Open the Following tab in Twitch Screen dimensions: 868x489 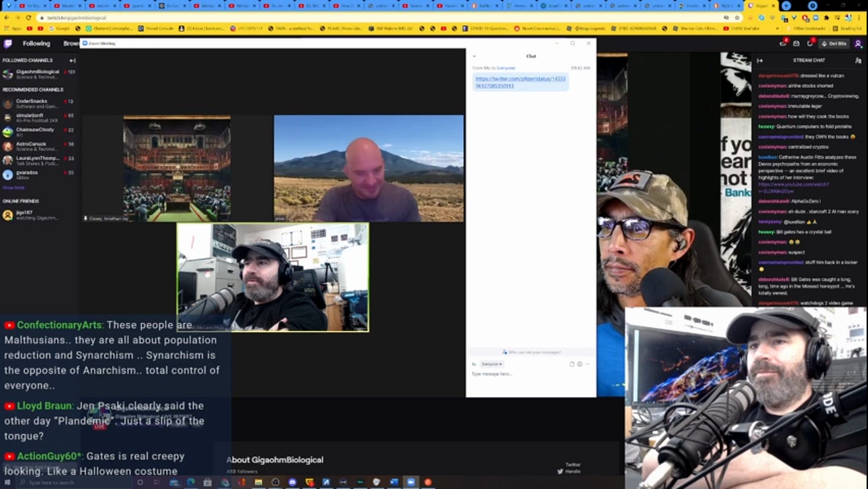pos(36,44)
